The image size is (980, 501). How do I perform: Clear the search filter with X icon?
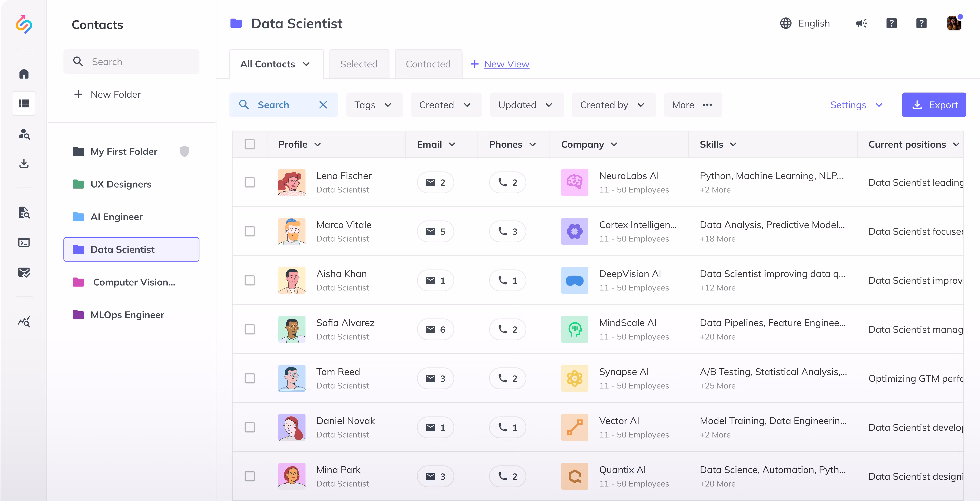[323, 105]
